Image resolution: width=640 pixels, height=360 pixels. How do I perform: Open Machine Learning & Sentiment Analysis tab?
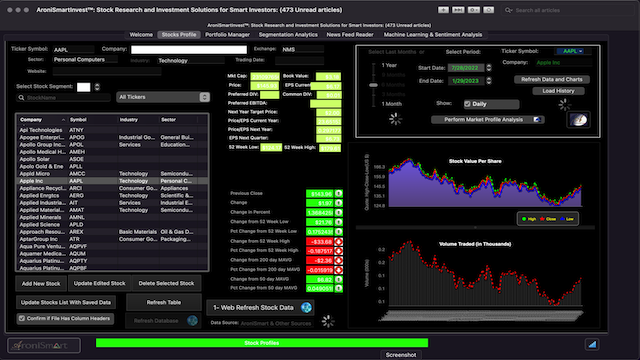pos(433,35)
